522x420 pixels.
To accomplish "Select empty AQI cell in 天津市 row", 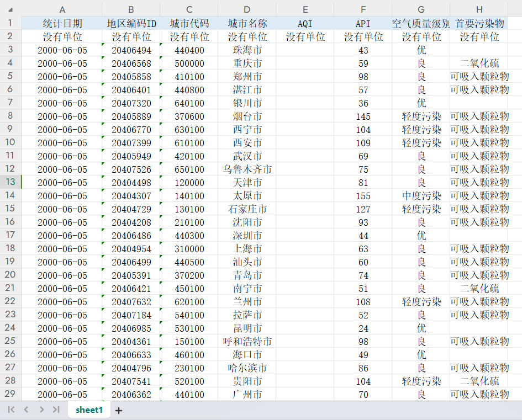I will 305,182.
